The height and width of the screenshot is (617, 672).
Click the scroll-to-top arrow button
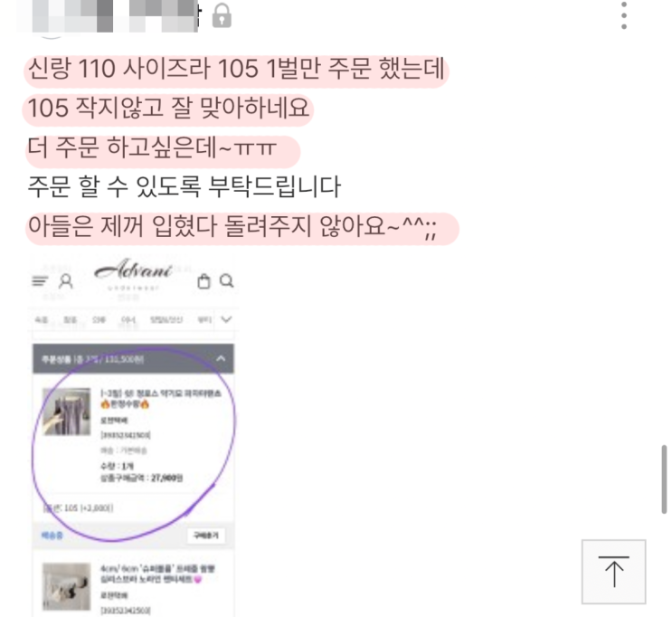613,572
